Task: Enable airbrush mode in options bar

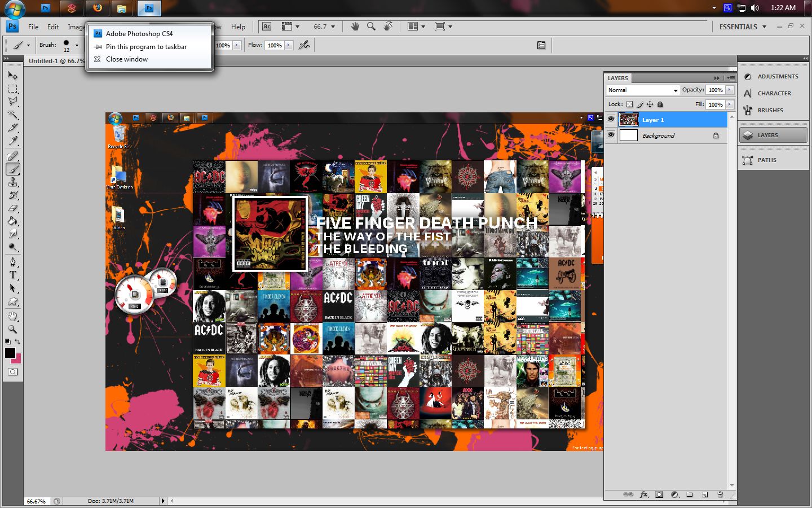Action: pos(304,45)
